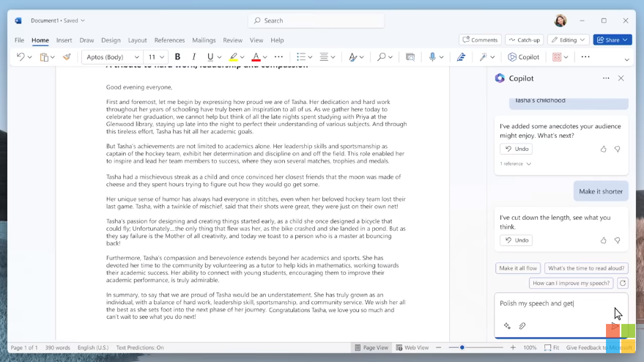644x362 pixels.
Task: Choose What's the time to read aloud suggestion
Action: tap(586, 268)
